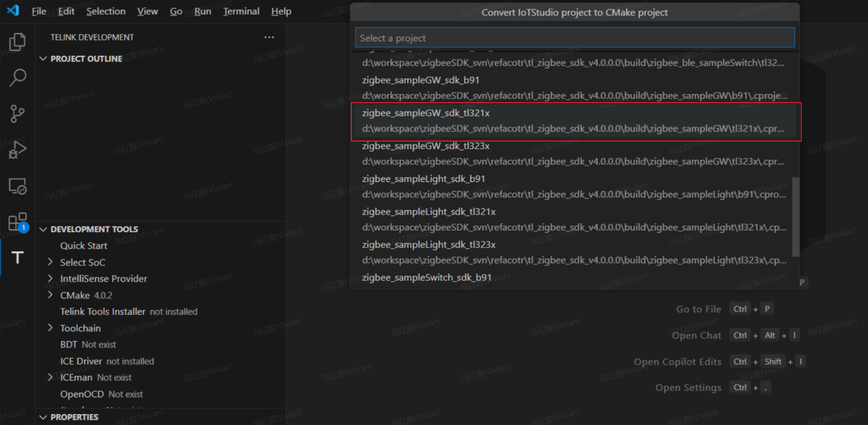This screenshot has width=868, height=425.
Task: Open the Explorer view in activity bar
Action: pyautogui.click(x=17, y=42)
